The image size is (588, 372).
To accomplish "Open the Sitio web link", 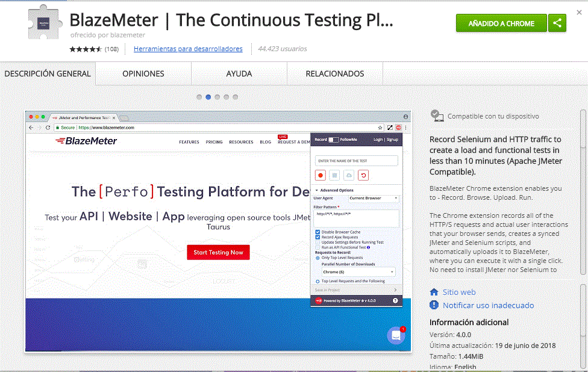I will pos(459,292).
